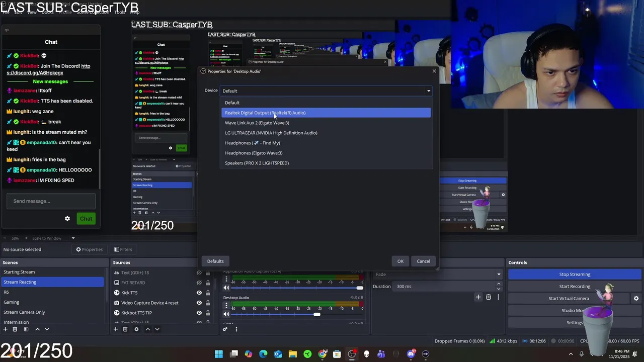This screenshot has height=362, width=644.
Task: Open chat settings gear icon
Action: 67,219
